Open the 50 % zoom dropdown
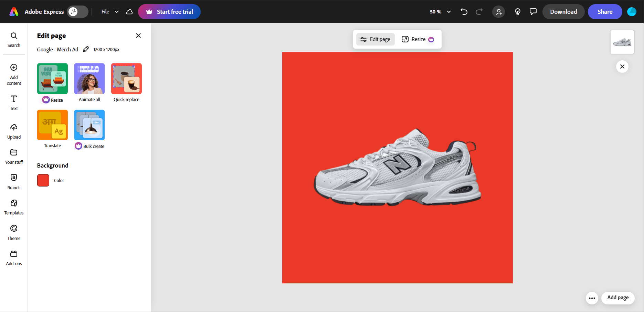The width and height of the screenshot is (644, 312). tap(440, 12)
